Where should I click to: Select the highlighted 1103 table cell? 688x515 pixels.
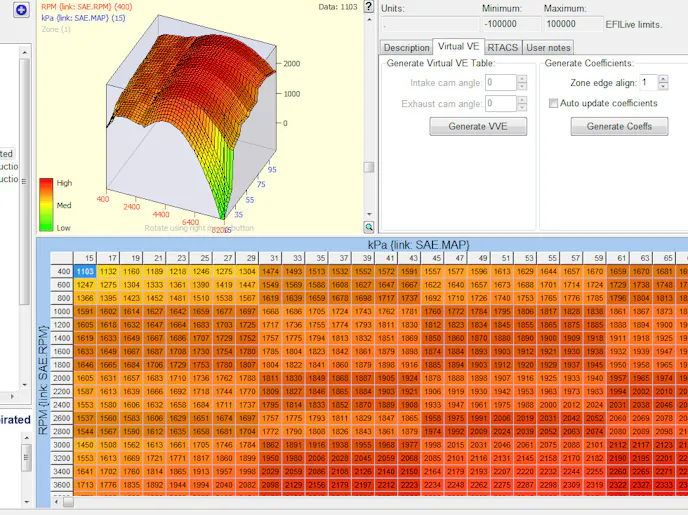click(x=85, y=271)
